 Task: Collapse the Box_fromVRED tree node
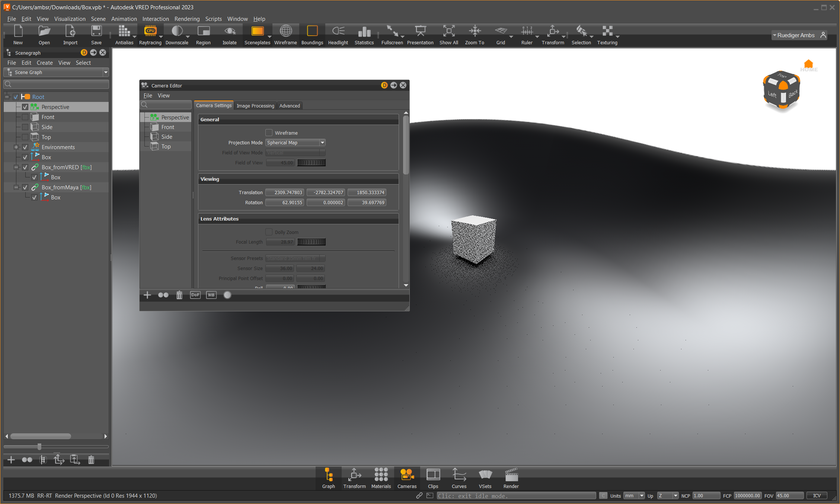(16, 167)
